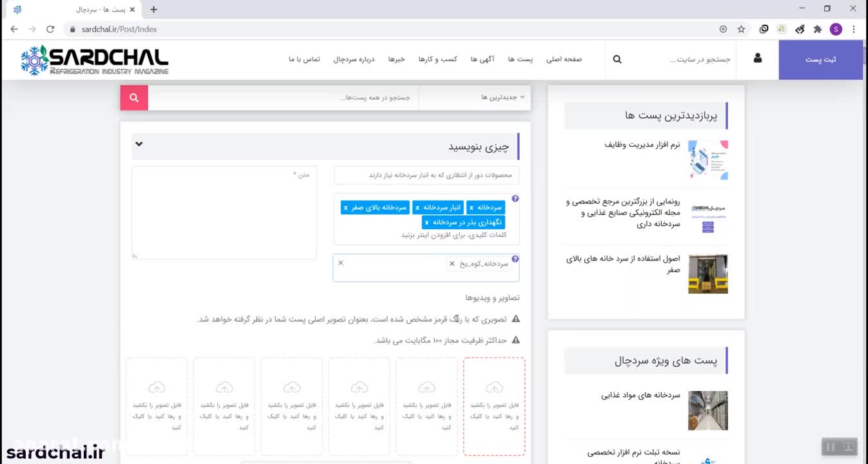The width and height of the screenshot is (868, 464).
Task: Click into the 'متن' text area
Action: click(x=224, y=213)
